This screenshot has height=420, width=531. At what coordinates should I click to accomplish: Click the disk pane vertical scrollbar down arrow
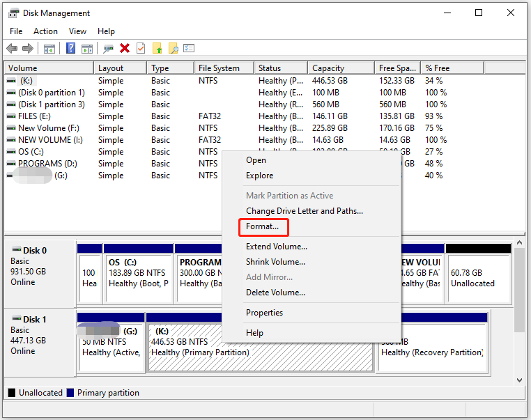(518, 380)
